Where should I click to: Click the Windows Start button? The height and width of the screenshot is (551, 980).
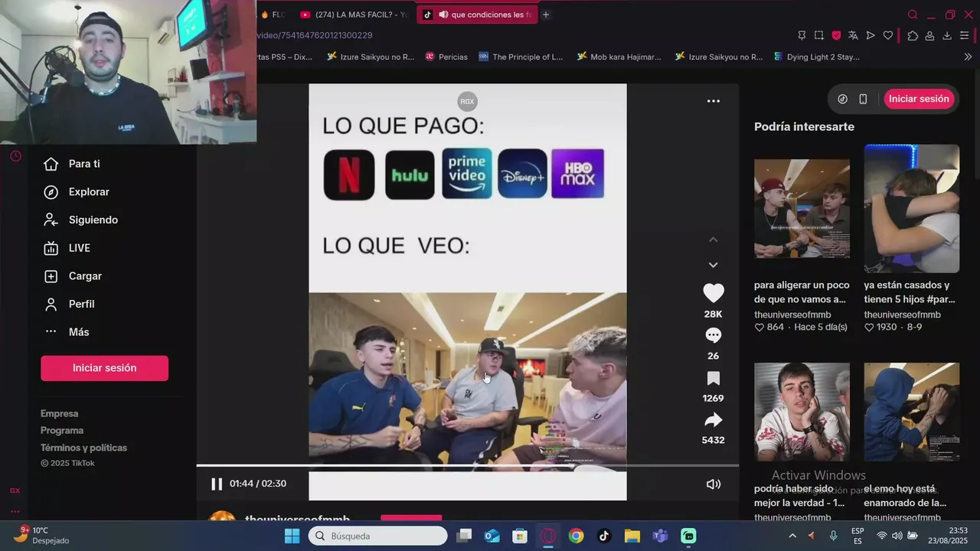click(292, 536)
